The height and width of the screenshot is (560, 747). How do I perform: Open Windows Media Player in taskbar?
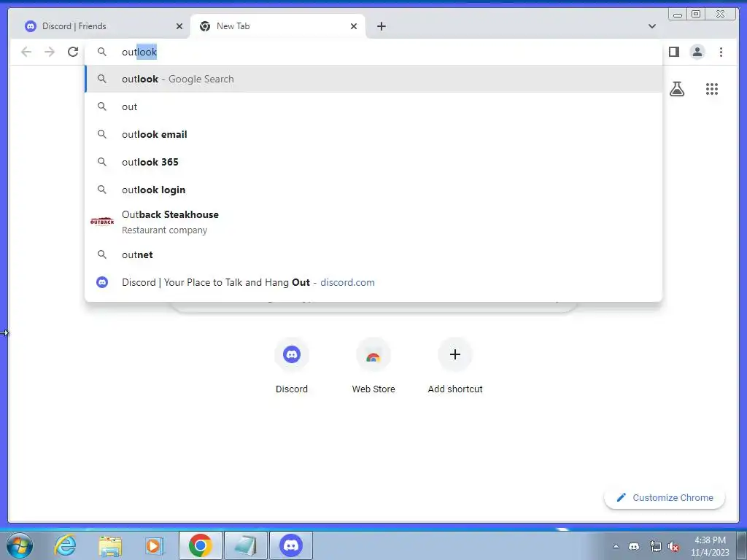(x=154, y=545)
